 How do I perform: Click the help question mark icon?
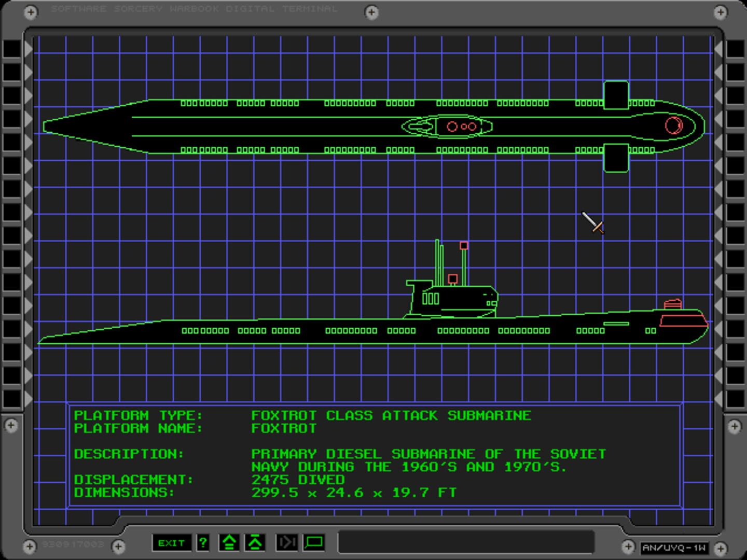(x=202, y=543)
